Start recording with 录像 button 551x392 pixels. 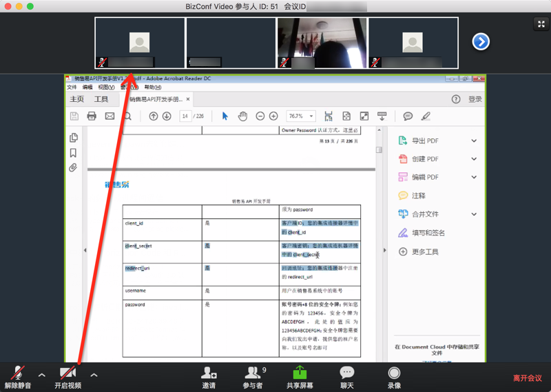(394, 378)
